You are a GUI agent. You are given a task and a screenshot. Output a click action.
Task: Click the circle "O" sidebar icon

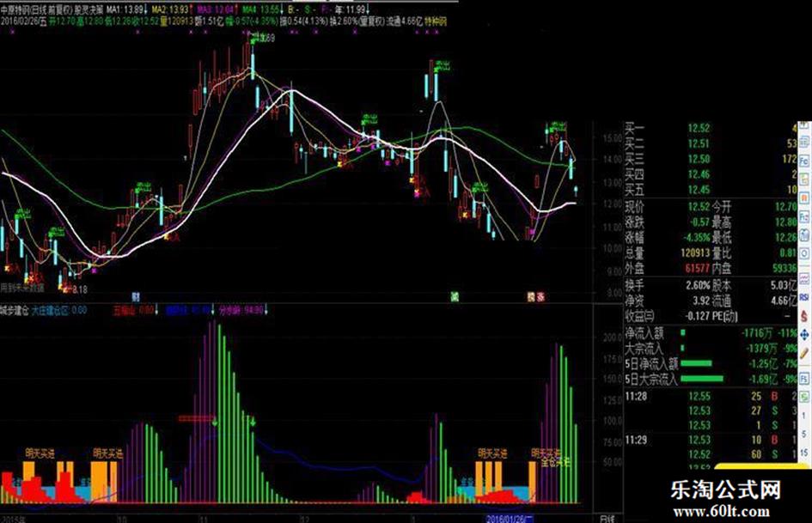coord(804,252)
